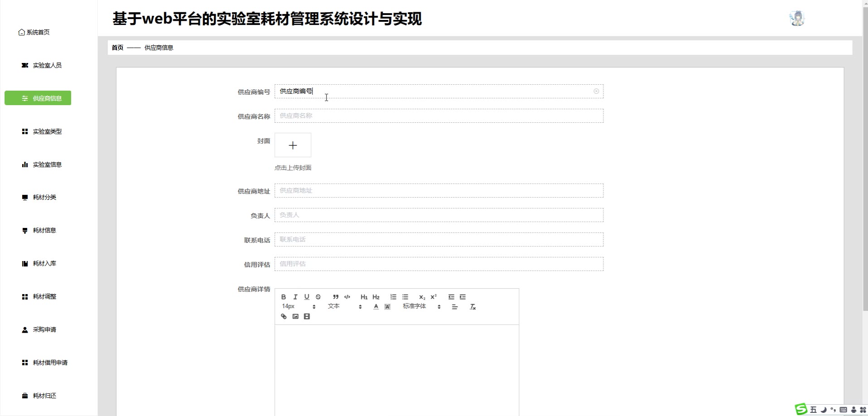Open 采购申请 menu item
Screen dimensions: 868x416
tap(39, 329)
